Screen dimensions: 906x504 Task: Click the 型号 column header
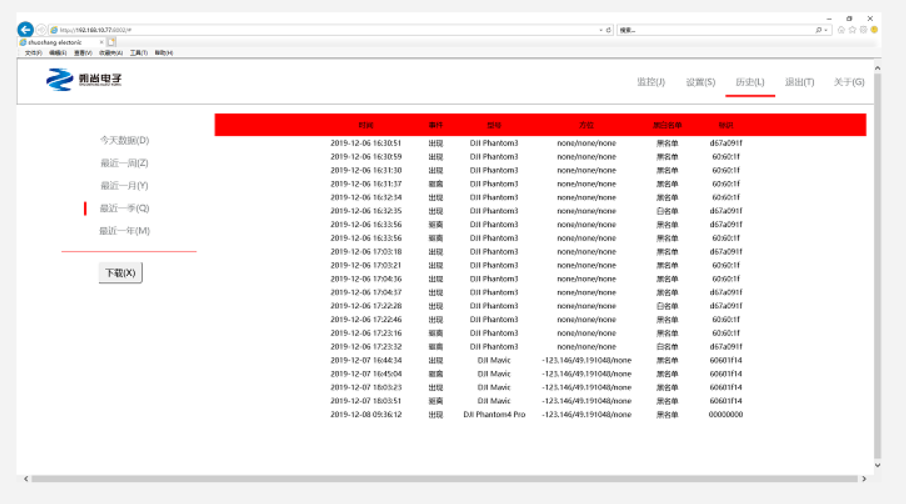(494, 125)
